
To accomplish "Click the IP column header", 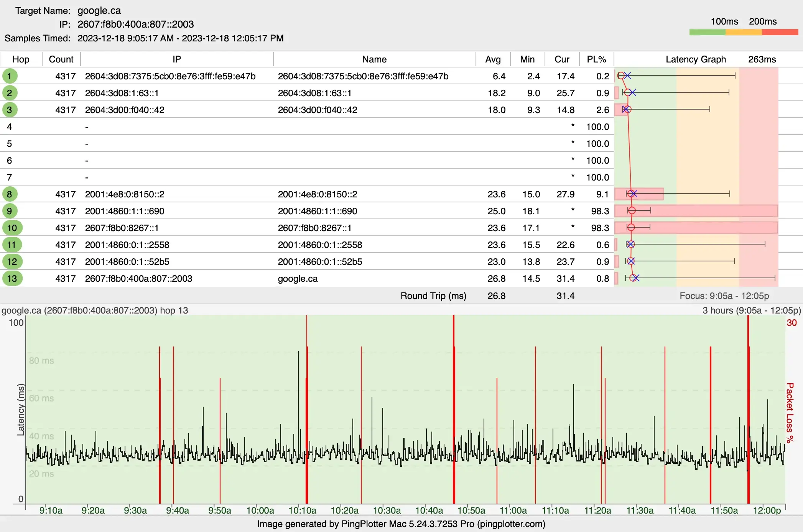I will point(177,59).
